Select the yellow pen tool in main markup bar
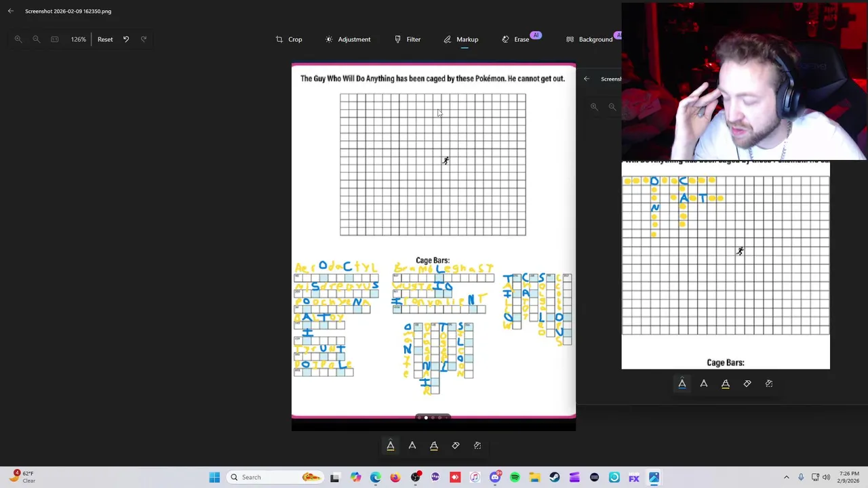 pyautogui.click(x=391, y=445)
